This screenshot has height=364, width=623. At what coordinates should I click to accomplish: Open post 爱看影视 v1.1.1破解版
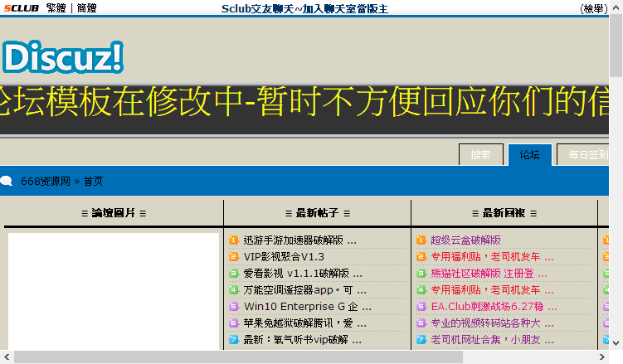pos(303,274)
